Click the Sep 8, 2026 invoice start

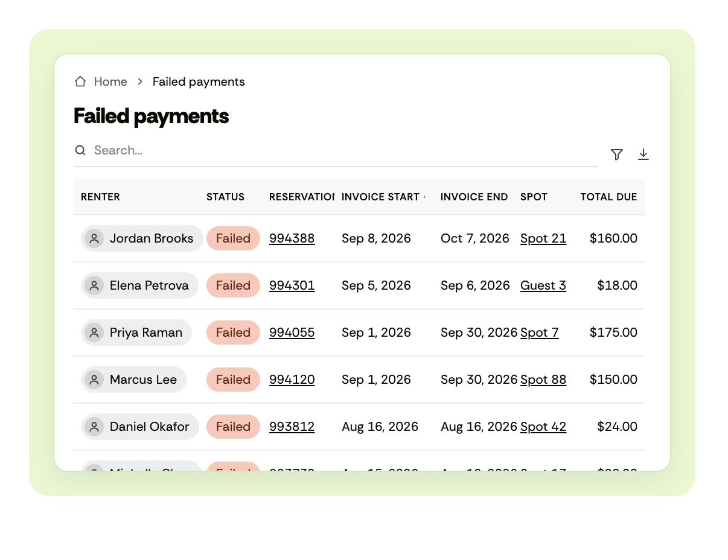pos(376,238)
